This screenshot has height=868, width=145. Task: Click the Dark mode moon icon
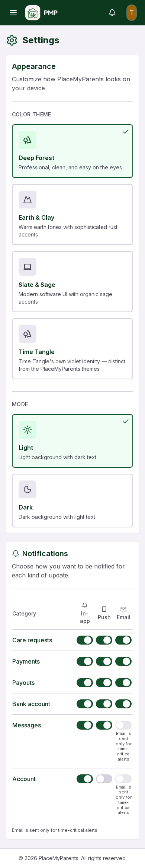tap(28, 489)
